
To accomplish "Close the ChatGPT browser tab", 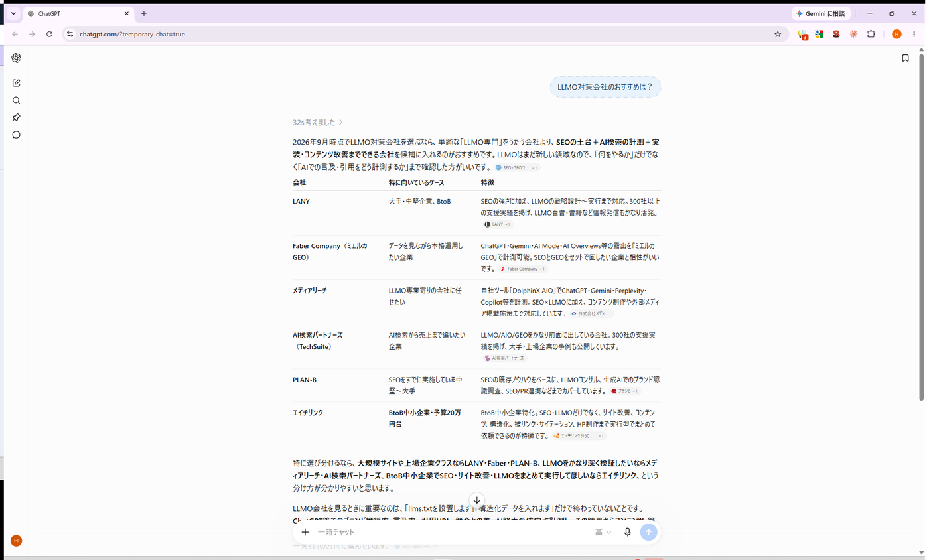I will pos(127,13).
